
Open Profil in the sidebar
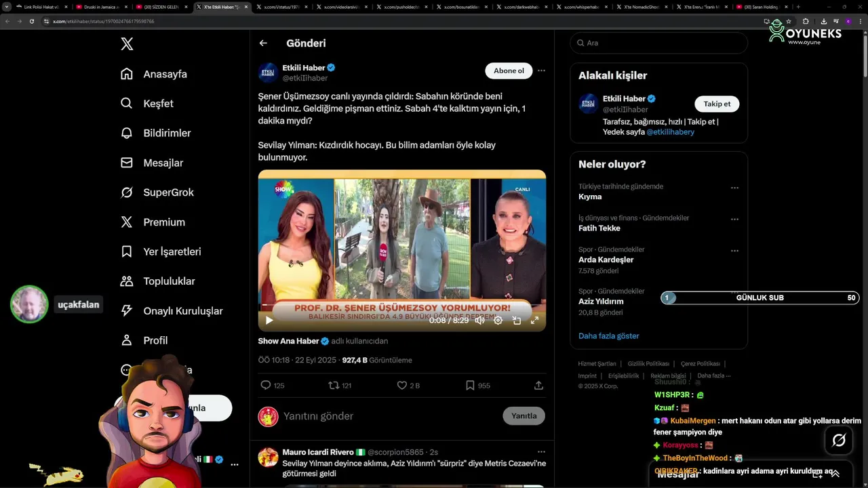144,340
